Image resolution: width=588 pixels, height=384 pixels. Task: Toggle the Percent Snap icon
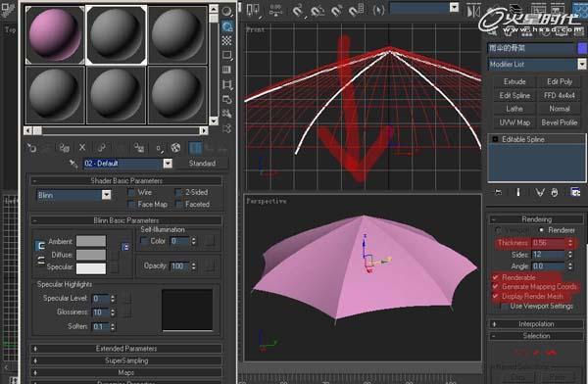click(x=336, y=11)
